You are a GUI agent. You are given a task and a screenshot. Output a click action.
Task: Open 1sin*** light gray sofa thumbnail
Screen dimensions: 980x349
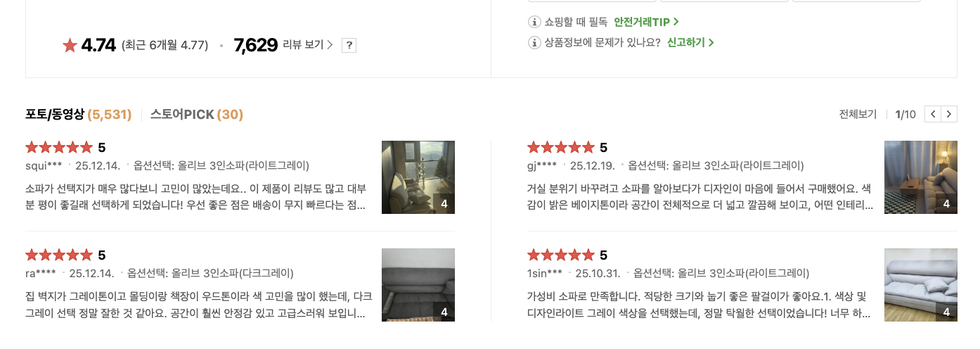pos(920,285)
